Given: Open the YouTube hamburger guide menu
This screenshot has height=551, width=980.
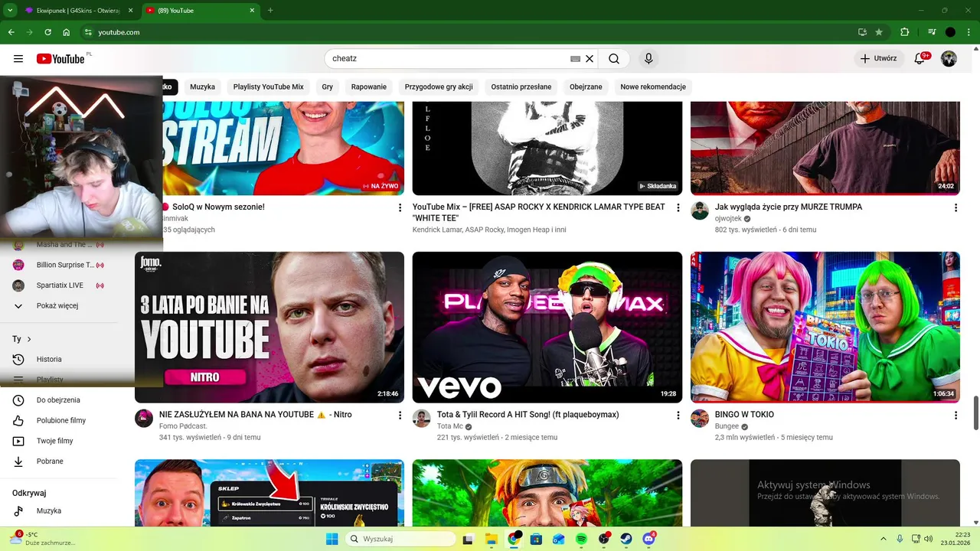Looking at the screenshot, I should coord(18,59).
